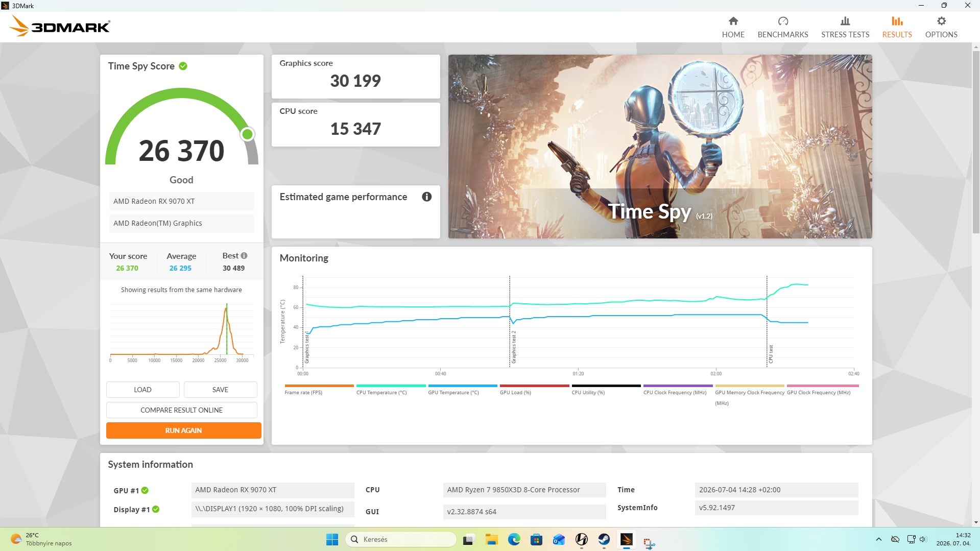
Task: Toggle the CPU Temperature legend
Action: point(391,389)
